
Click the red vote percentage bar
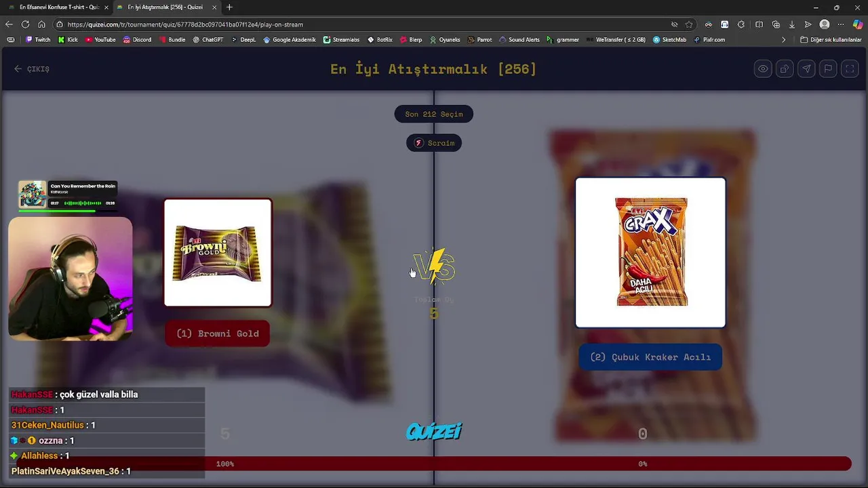coord(434,464)
